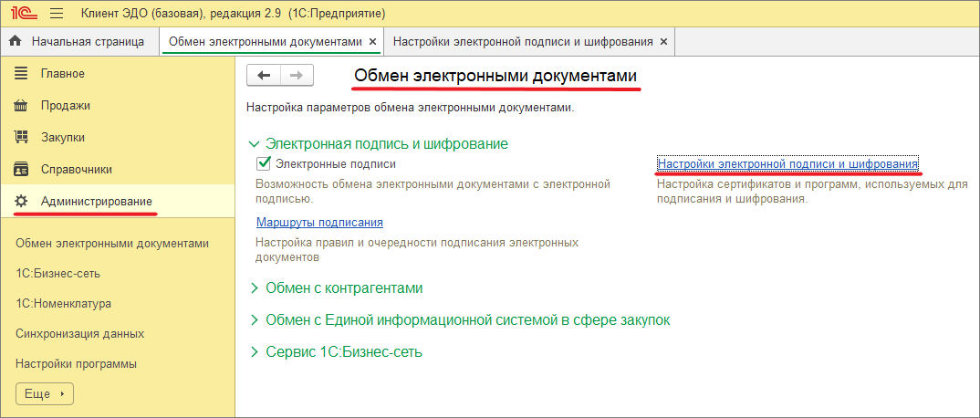Open the Главное section

[118, 74]
